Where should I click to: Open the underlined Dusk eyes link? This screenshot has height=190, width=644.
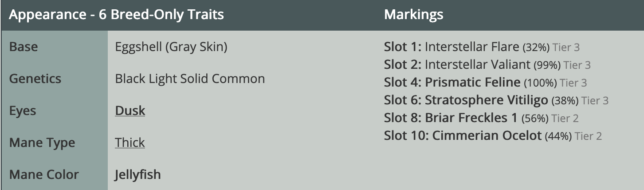(x=130, y=111)
